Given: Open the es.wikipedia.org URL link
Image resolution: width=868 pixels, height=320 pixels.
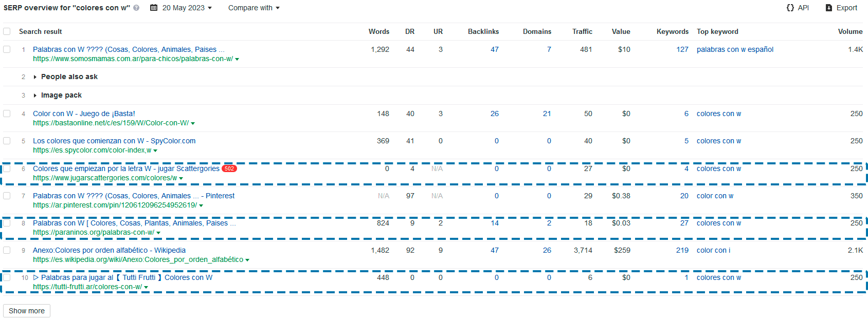Looking at the screenshot, I should [138, 259].
